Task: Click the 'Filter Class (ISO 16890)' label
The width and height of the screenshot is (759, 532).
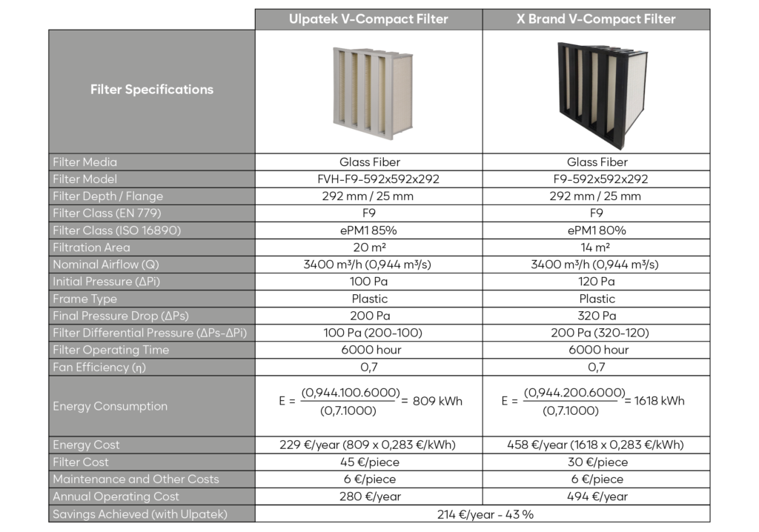Action: [x=116, y=230]
